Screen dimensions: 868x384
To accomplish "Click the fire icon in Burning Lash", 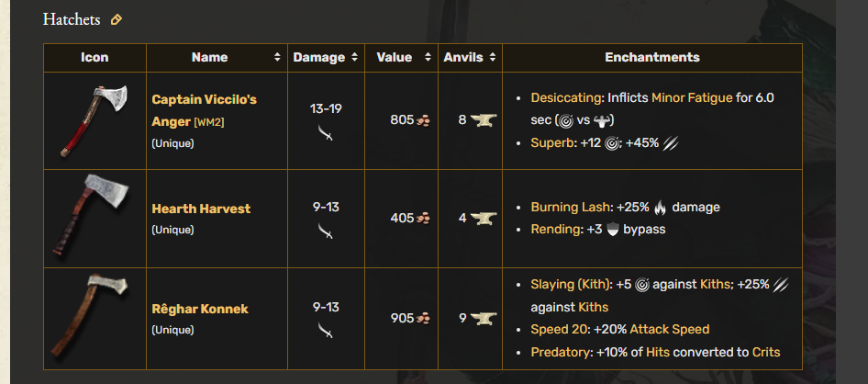I will pyautogui.click(x=660, y=208).
